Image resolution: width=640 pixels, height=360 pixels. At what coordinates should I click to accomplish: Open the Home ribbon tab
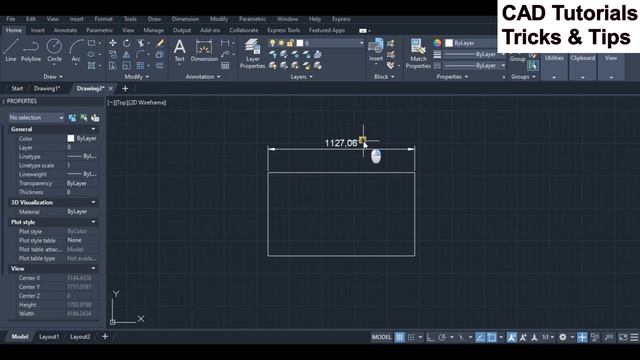point(14,30)
